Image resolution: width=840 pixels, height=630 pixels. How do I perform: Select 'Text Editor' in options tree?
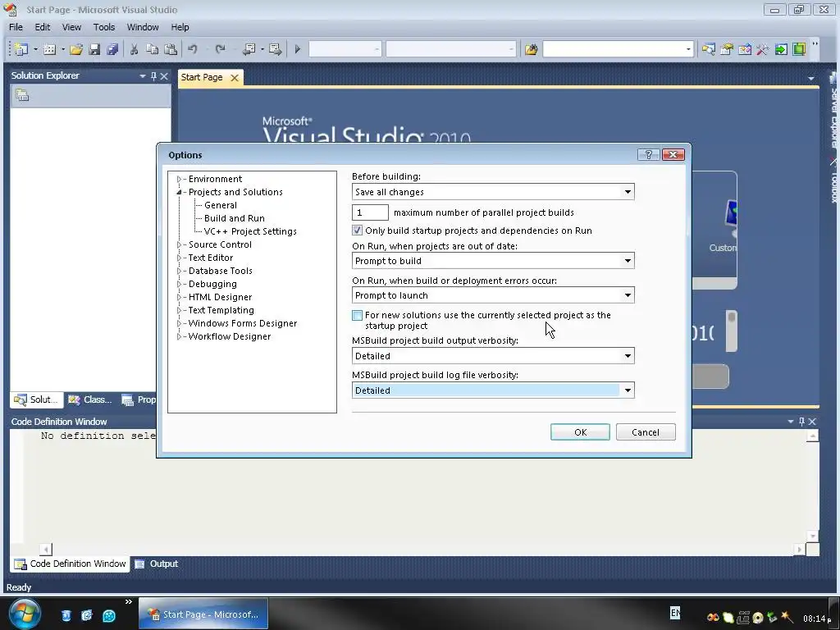211,258
